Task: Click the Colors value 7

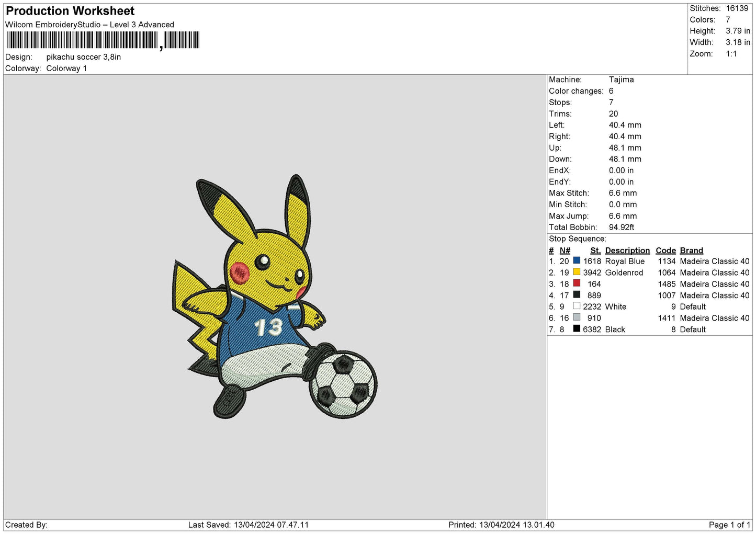Action: tap(728, 20)
